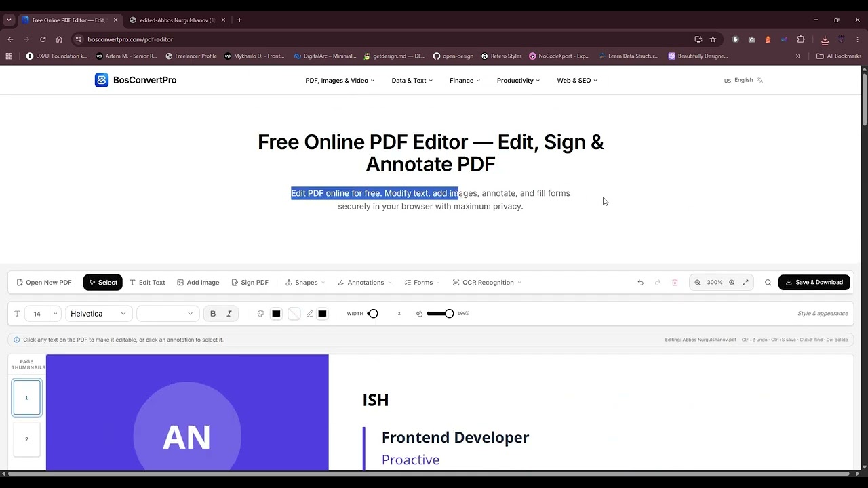
Task: Click the Add Image button
Action: click(198, 283)
